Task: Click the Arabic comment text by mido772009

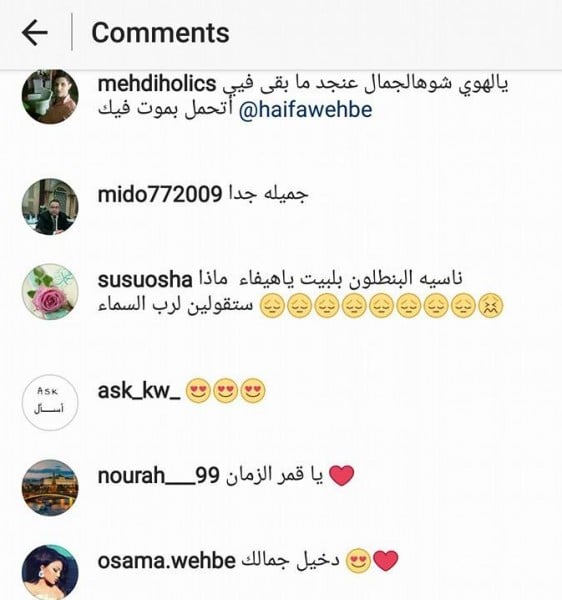Action: point(268,194)
